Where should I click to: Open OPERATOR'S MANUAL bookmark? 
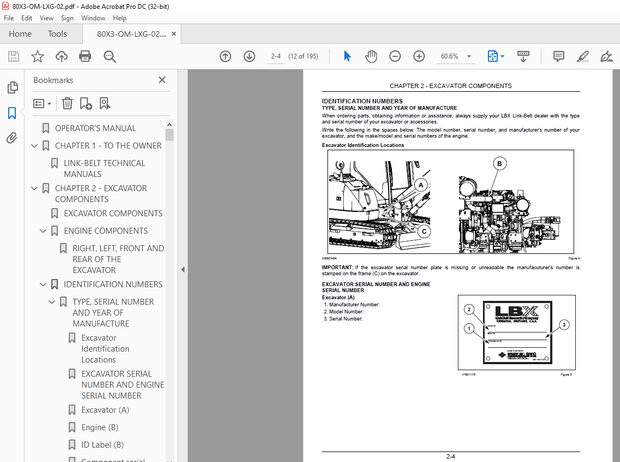pyautogui.click(x=95, y=128)
